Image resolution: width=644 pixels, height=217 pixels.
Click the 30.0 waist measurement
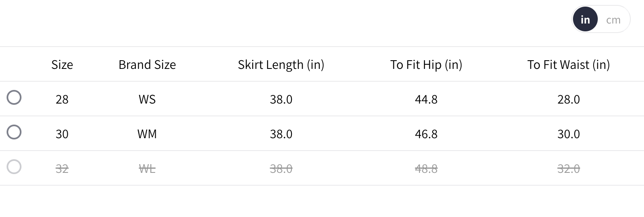click(568, 134)
